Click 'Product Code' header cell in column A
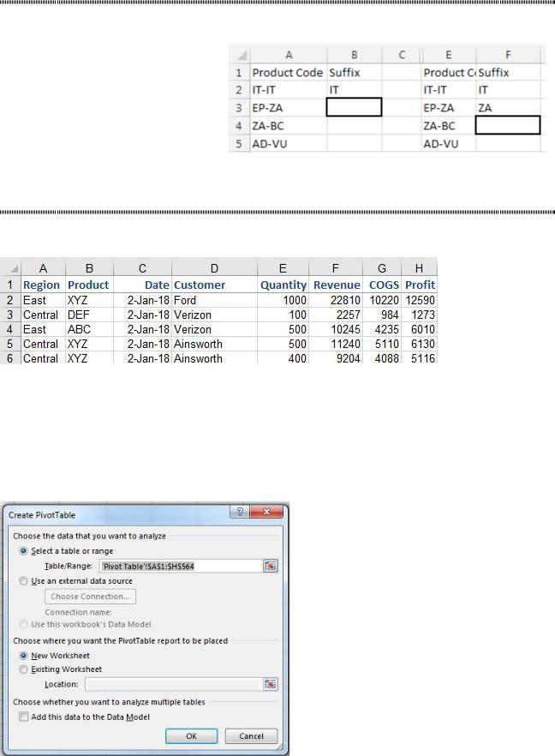Viewport: 555px width, 756px height. point(289,72)
